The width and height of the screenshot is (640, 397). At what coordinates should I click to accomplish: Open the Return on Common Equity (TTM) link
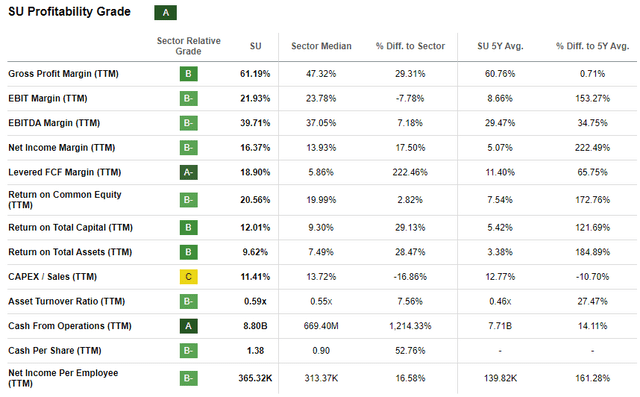tap(65, 200)
